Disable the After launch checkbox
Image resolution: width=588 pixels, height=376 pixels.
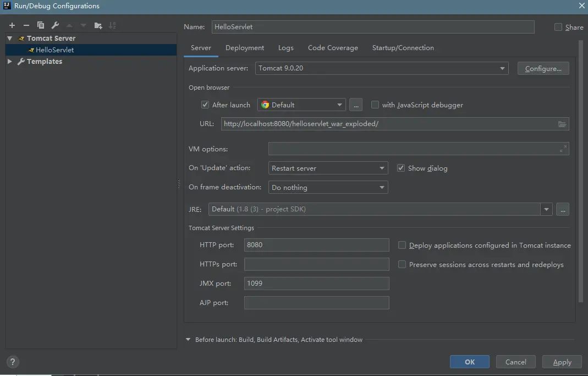click(x=205, y=105)
